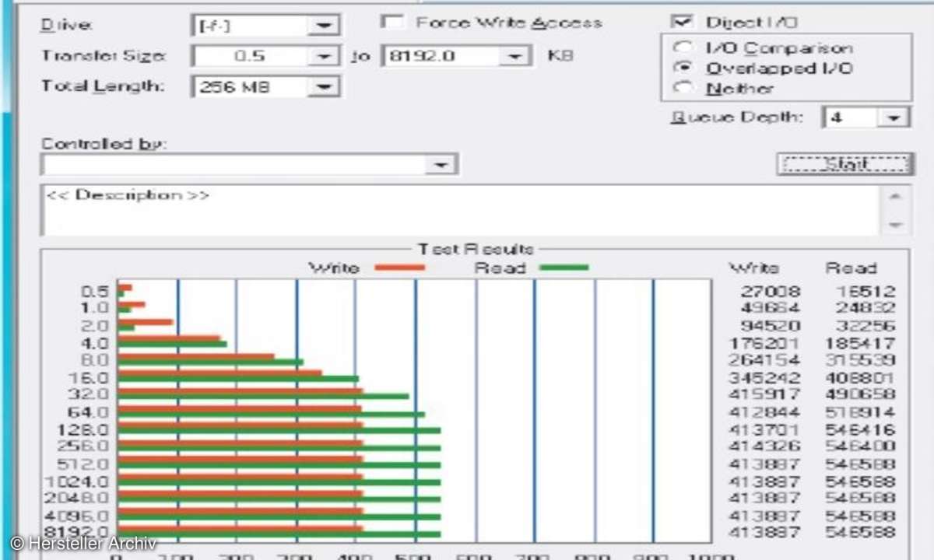Viewport: 934px width, 560px height.
Task: Toggle the Direct I/O checkbox
Action: click(x=683, y=22)
